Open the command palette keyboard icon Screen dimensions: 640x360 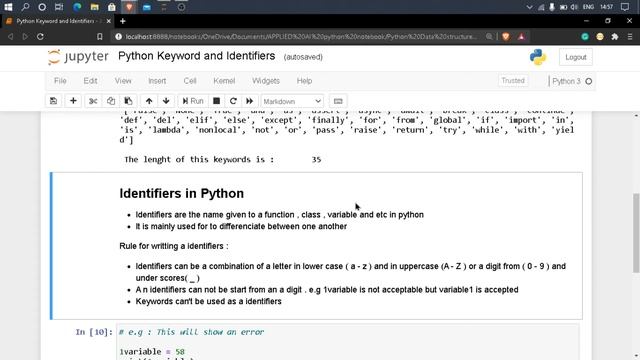tap(338, 101)
